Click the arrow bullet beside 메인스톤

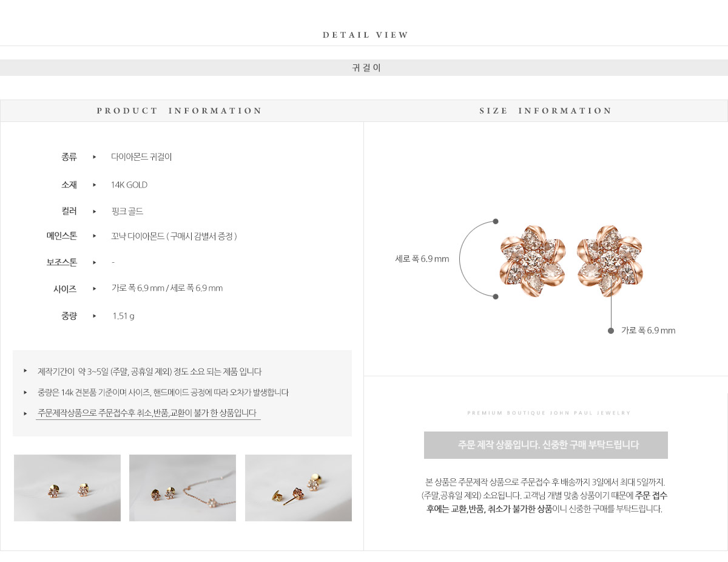(95, 235)
